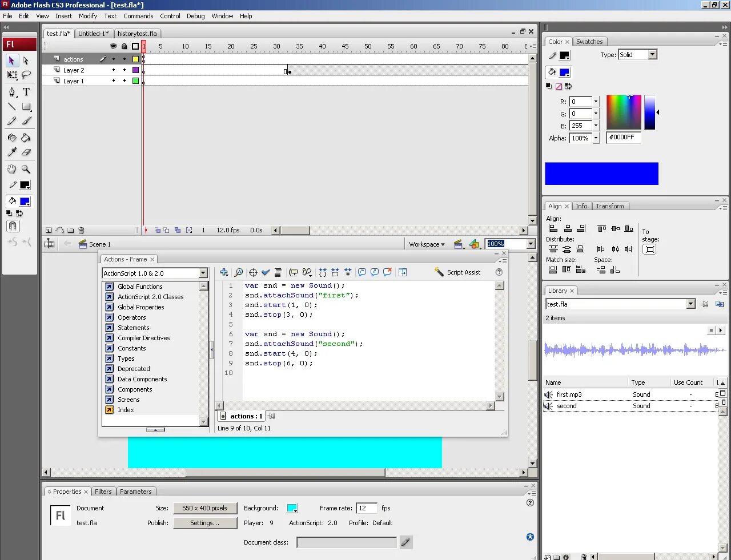Select the Pen tool

(11, 92)
